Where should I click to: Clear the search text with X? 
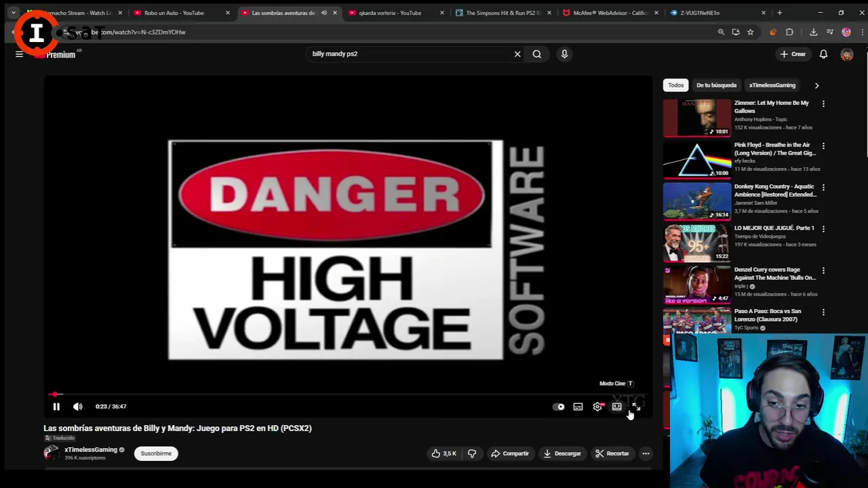[517, 54]
